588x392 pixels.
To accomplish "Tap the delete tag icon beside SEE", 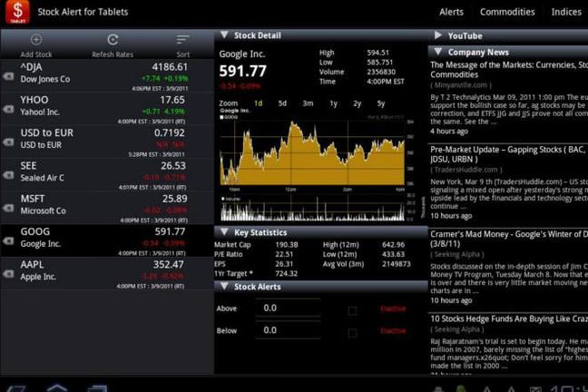I will click(8, 175).
